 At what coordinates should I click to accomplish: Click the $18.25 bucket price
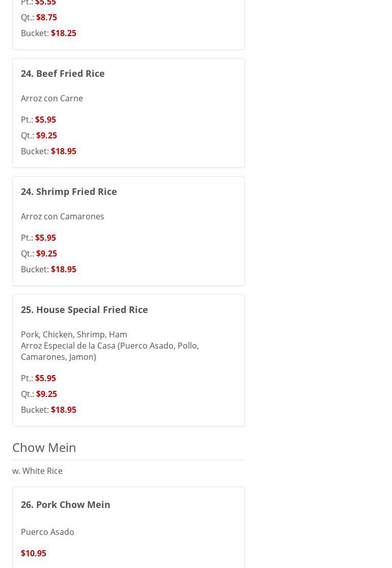coord(63,33)
